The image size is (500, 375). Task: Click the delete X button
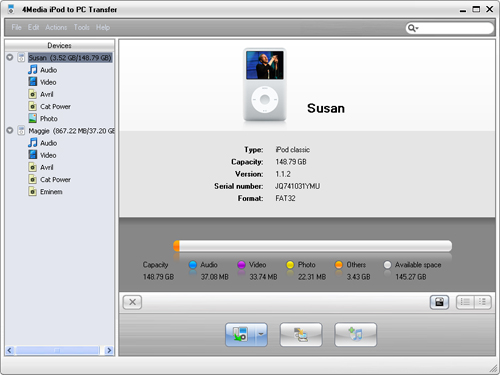(132, 302)
